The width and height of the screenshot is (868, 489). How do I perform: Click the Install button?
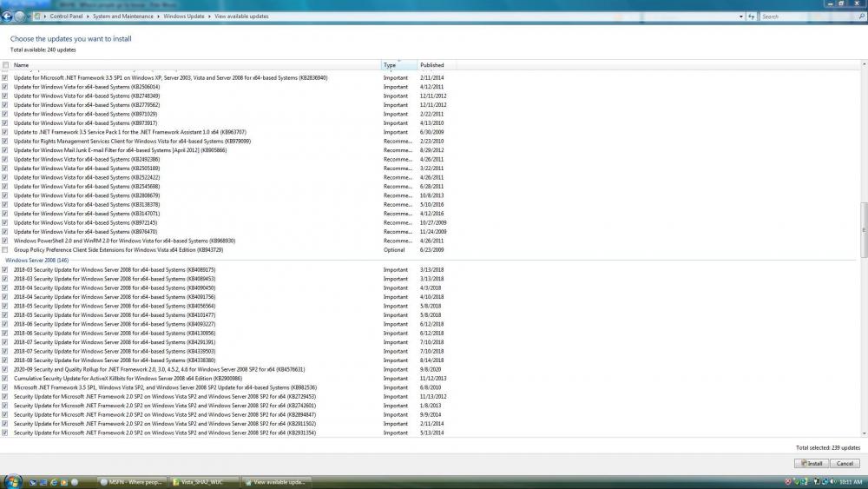coord(811,464)
